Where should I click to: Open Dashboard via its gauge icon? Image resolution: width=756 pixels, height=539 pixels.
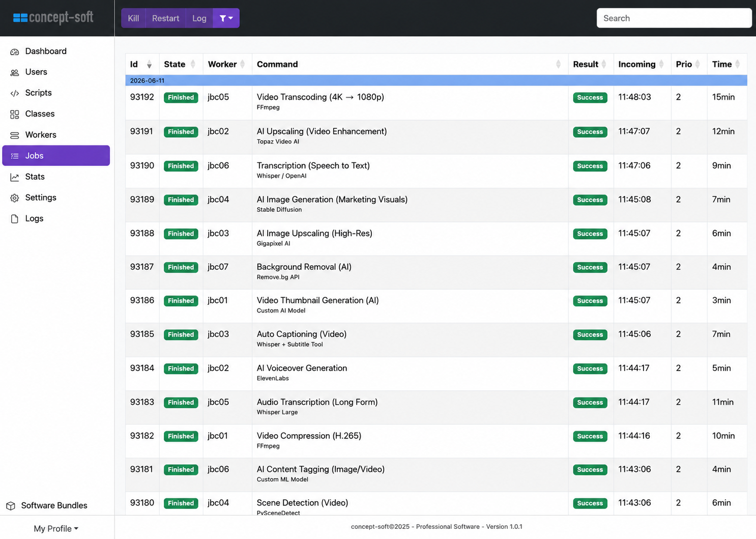point(15,51)
